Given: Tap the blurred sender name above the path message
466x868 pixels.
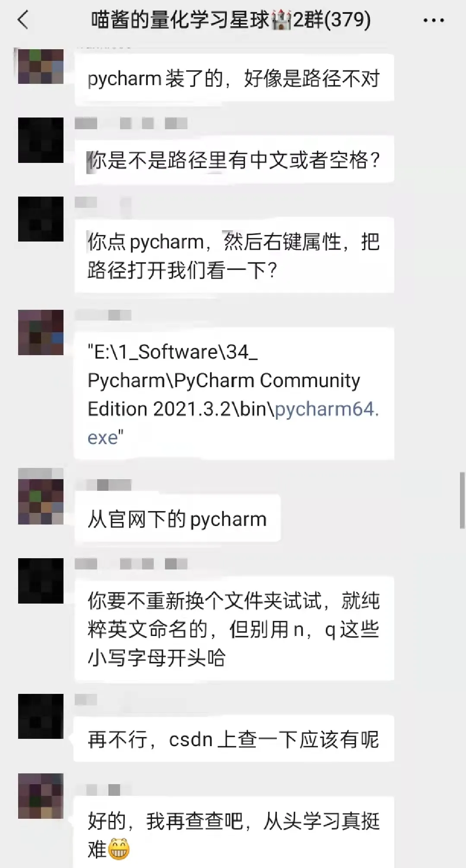Looking at the screenshot, I should point(103,315).
